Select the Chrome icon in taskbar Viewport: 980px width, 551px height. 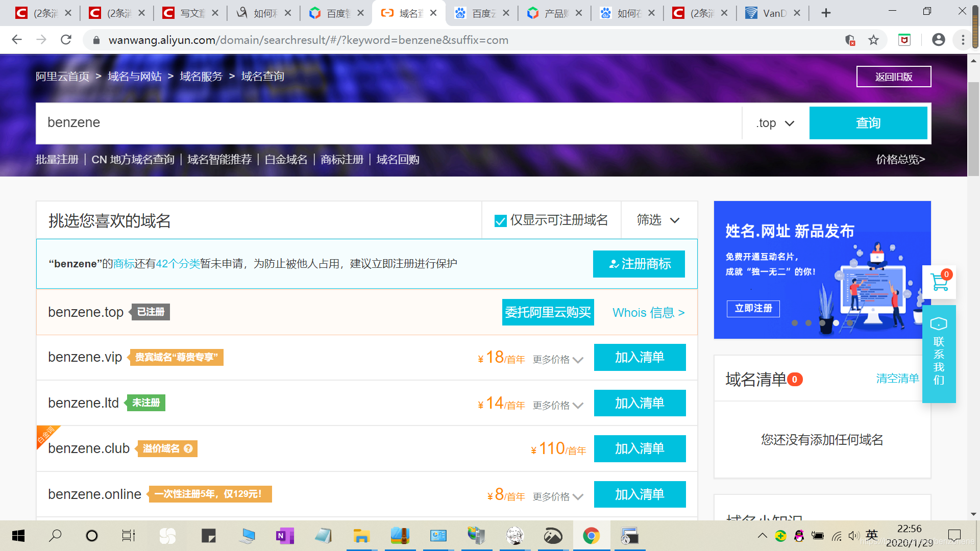591,536
